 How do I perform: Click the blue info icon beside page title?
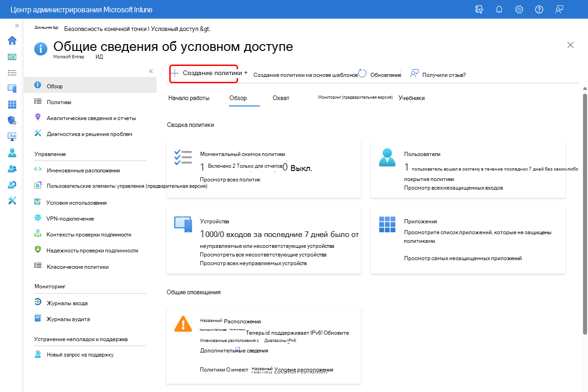pyautogui.click(x=41, y=48)
